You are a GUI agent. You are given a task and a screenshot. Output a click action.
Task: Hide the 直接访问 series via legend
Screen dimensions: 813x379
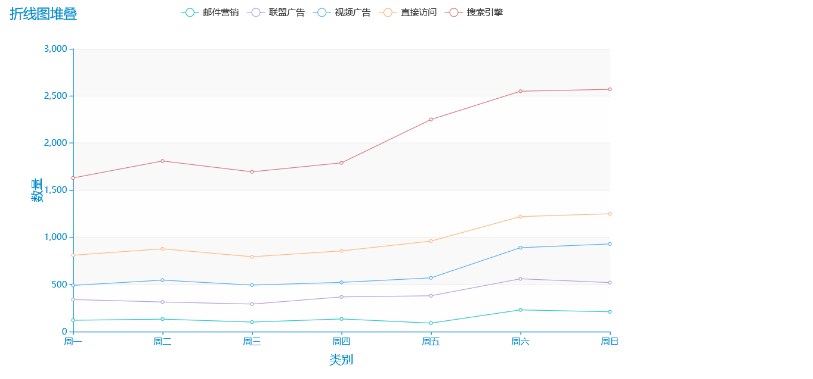click(x=409, y=12)
